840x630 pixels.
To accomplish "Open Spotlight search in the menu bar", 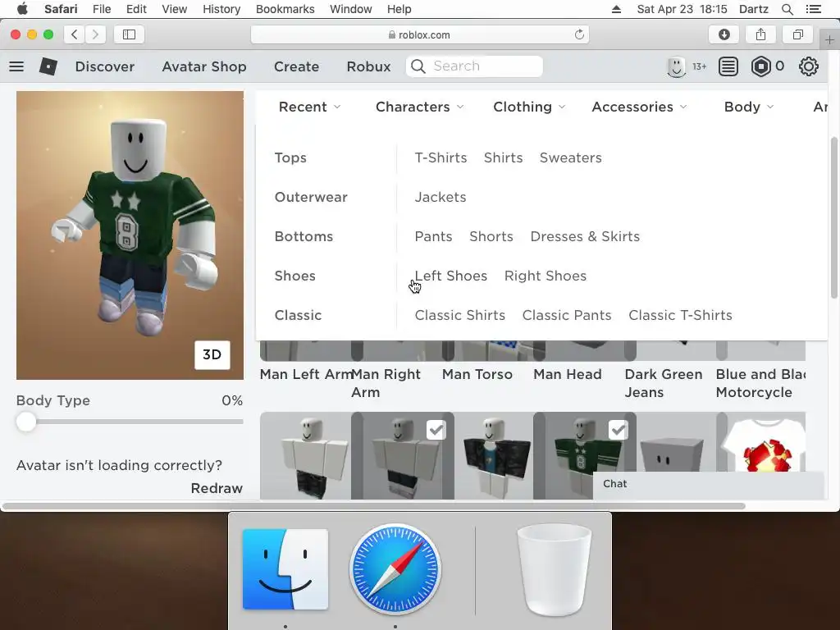I will click(787, 9).
